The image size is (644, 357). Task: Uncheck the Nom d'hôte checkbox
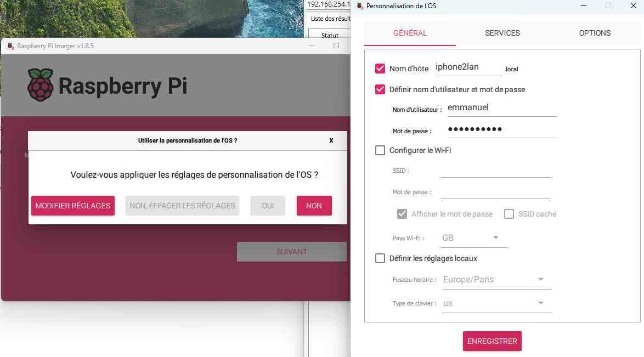tap(380, 68)
